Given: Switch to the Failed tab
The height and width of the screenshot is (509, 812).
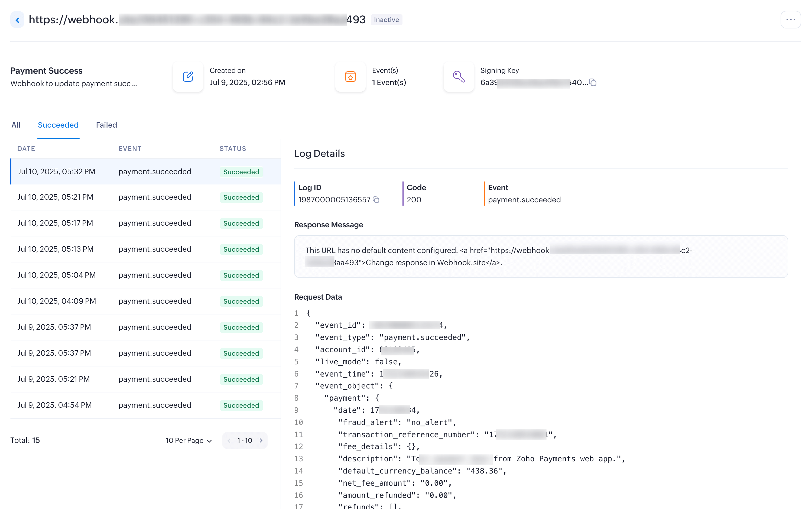Looking at the screenshot, I should click(x=106, y=125).
